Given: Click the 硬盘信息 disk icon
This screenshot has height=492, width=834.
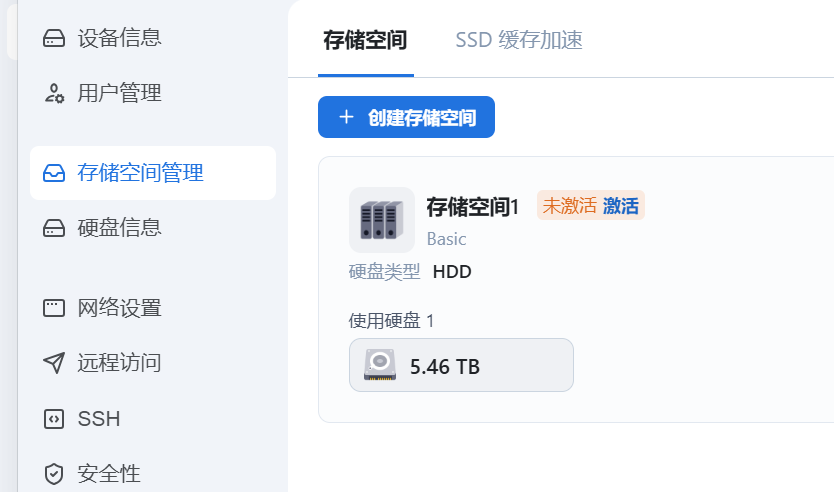Looking at the screenshot, I should click(54, 228).
